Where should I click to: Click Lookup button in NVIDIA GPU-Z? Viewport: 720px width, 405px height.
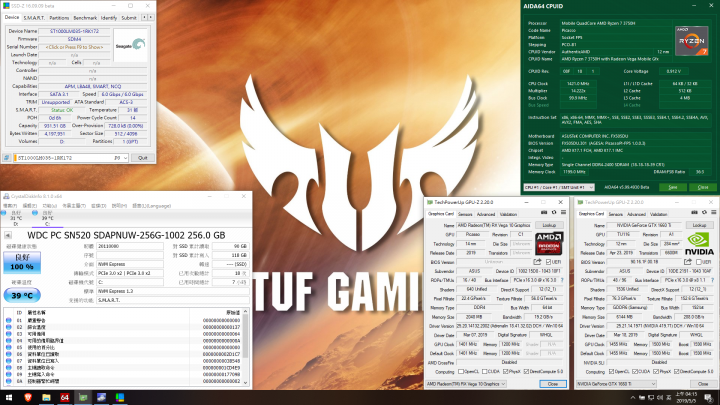699,225
